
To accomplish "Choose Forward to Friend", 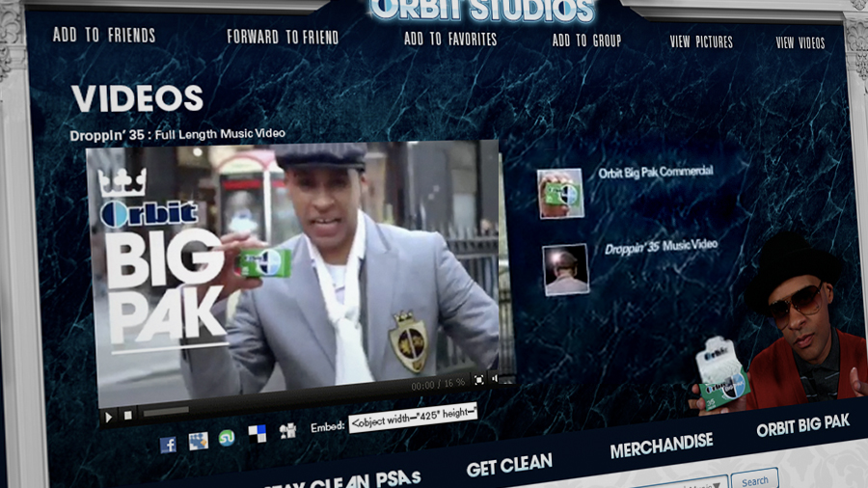I will pos(283,37).
